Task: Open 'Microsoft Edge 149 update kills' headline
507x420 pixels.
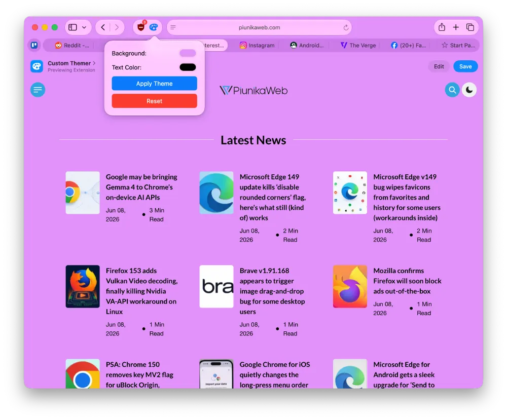Action: 273,197
